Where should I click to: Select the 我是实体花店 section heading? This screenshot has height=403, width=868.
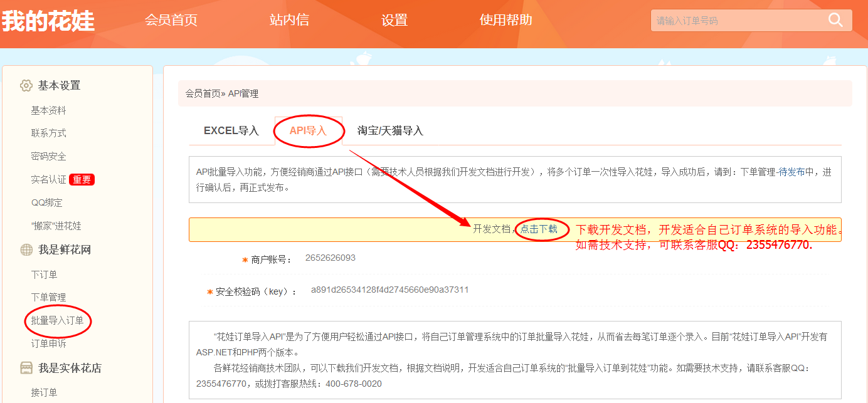(70, 368)
